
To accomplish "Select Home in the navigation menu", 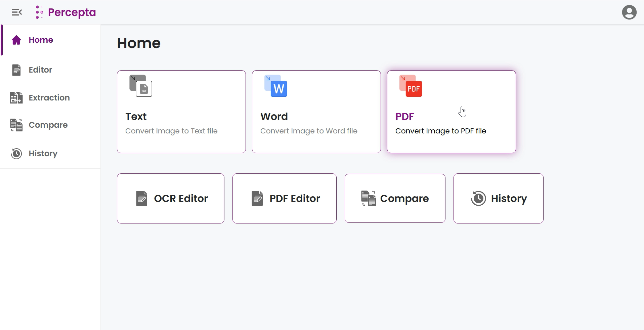I will click(41, 40).
